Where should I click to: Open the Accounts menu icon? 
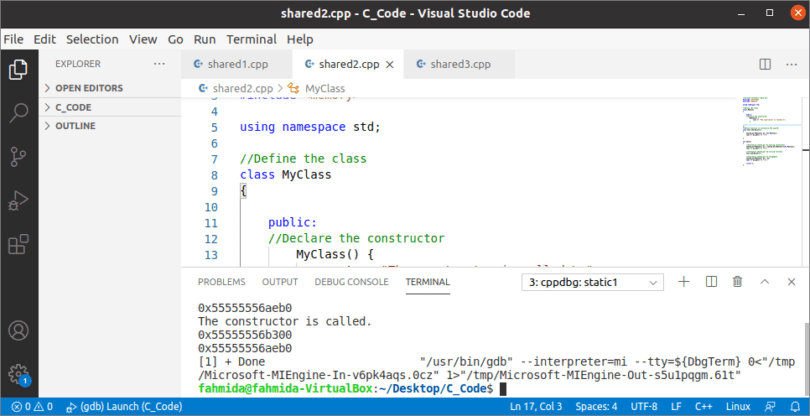tap(18, 331)
